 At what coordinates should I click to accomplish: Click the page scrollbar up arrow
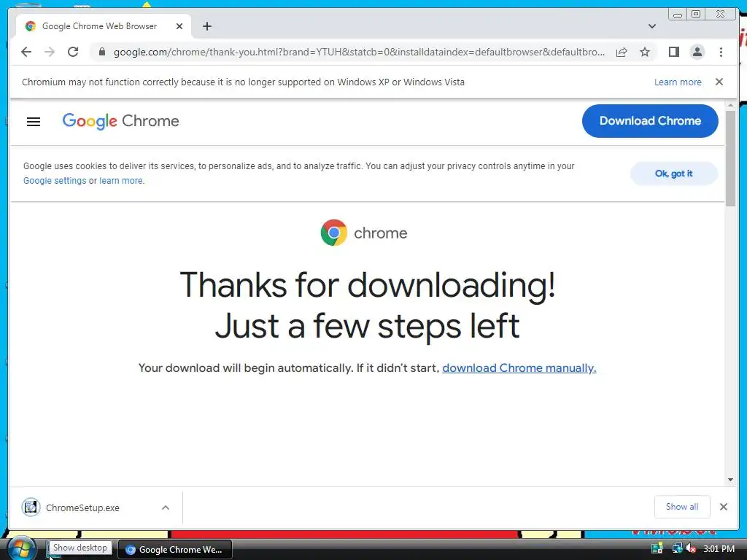pyautogui.click(x=730, y=105)
